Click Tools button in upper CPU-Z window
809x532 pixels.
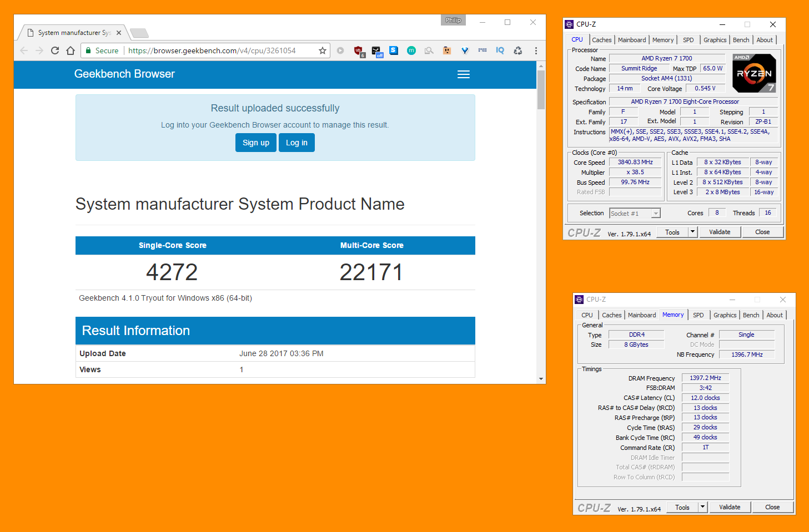pyautogui.click(x=672, y=232)
